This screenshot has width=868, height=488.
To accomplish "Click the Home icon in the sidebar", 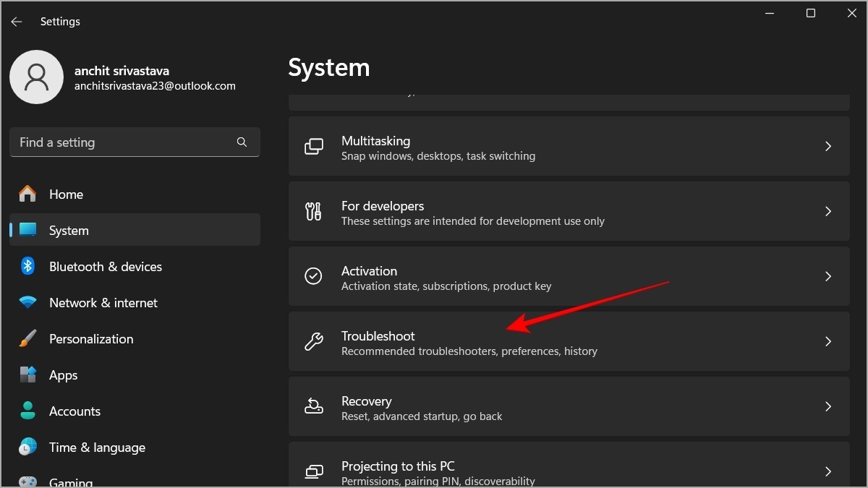I will click(27, 194).
